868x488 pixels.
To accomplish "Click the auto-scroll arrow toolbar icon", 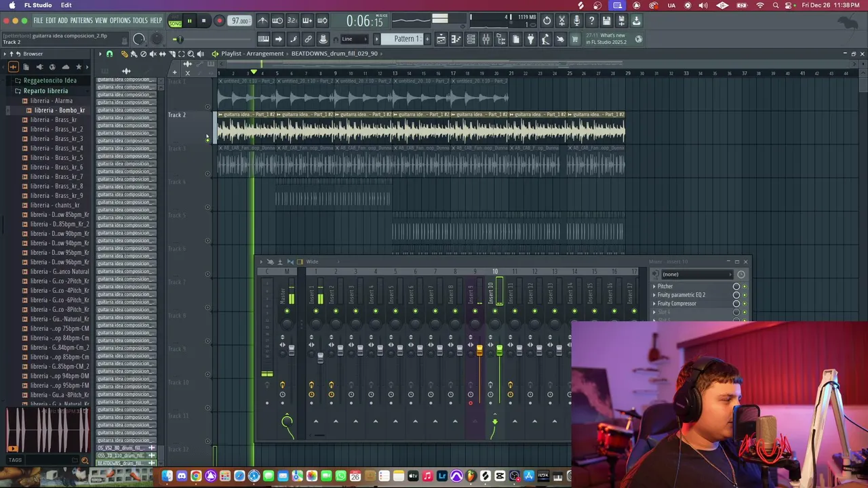I will pos(278,39).
